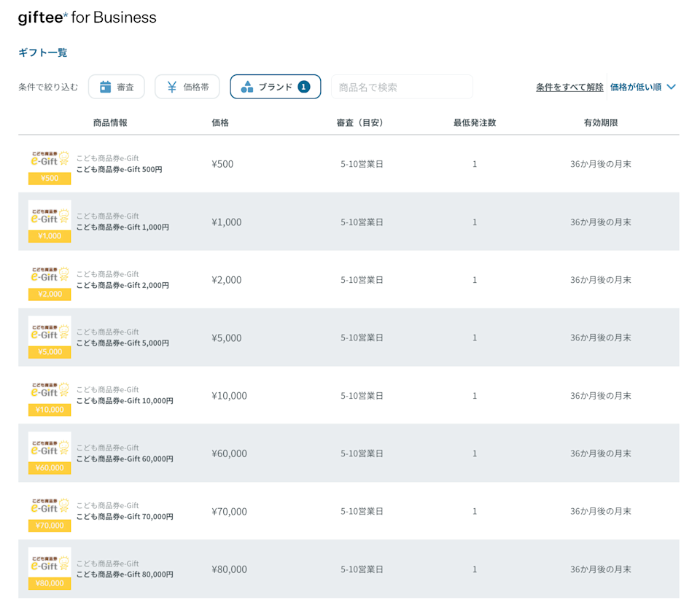Click minimum order 1 in 60,000円 row
Image resolution: width=700 pixels, height=608 pixels.
click(x=475, y=453)
